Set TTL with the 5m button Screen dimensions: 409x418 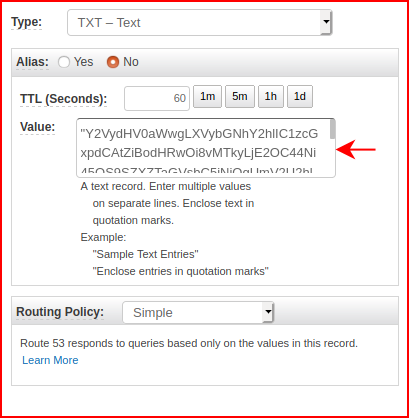coord(240,97)
